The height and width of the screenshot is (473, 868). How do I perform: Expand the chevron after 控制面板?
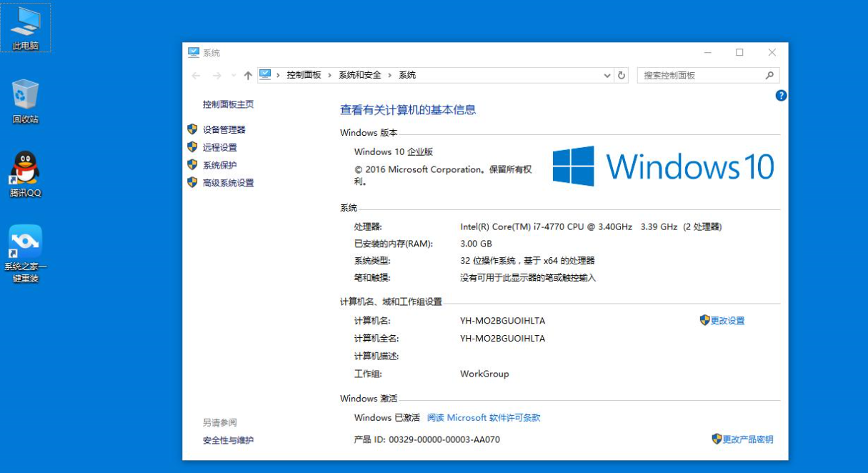point(330,75)
